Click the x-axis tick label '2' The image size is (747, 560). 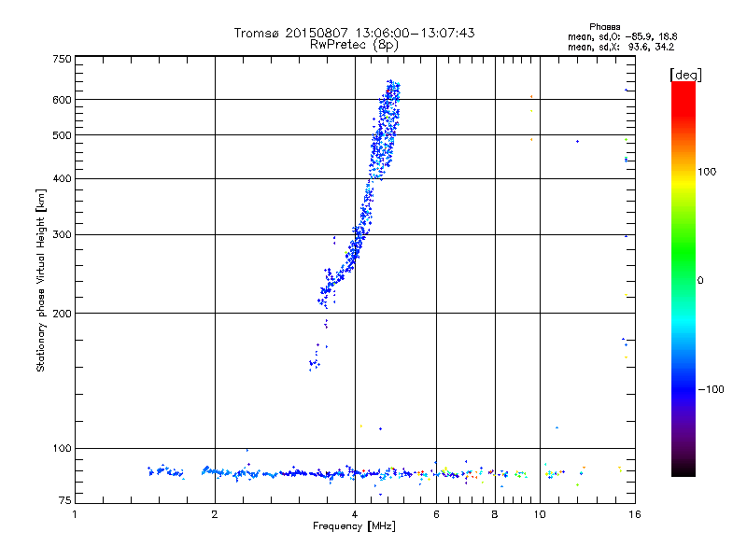[215, 514]
